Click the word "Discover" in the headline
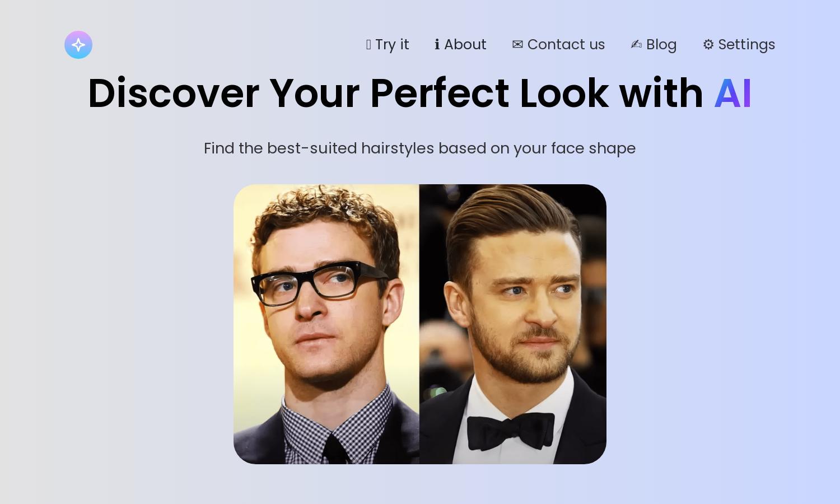 click(174, 93)
